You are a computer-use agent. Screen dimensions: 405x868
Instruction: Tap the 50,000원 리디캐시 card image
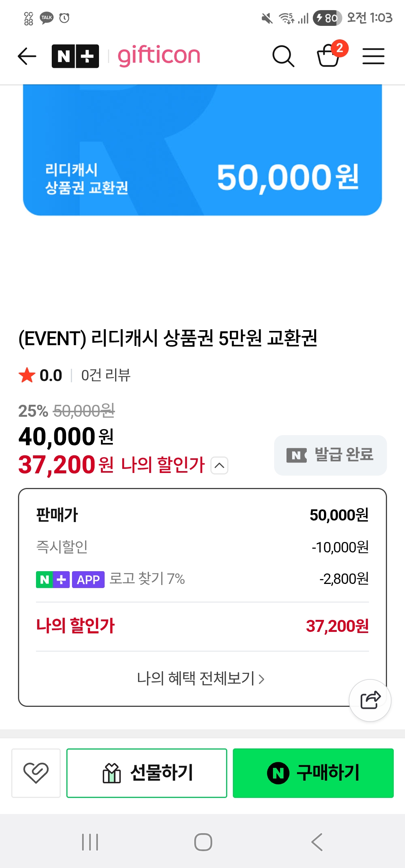point(202,150)
